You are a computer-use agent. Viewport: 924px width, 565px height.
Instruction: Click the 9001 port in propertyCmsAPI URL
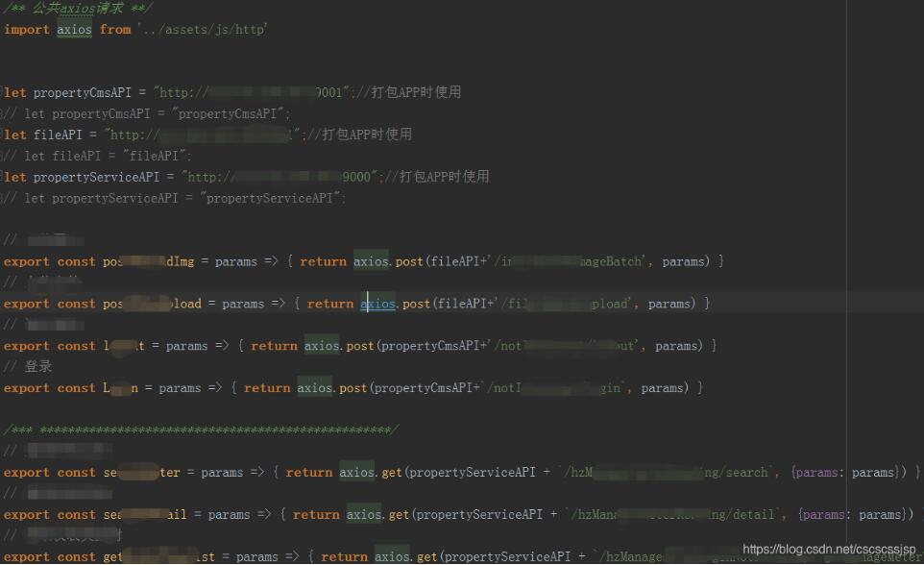[x=331, y=92]
